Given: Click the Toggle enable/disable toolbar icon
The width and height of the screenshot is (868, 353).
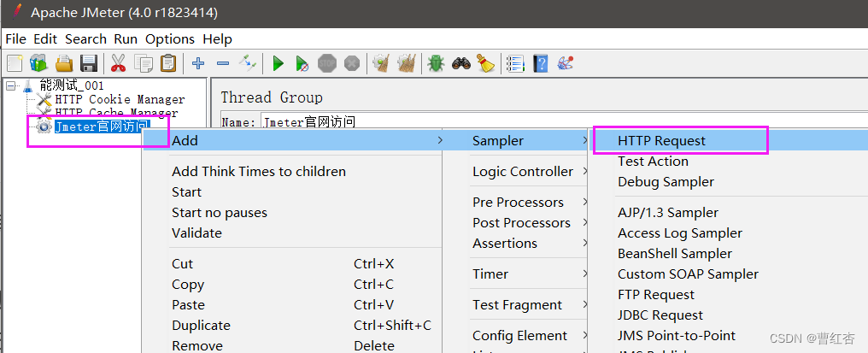Looking at the screenshot, I should coord(248,63).
